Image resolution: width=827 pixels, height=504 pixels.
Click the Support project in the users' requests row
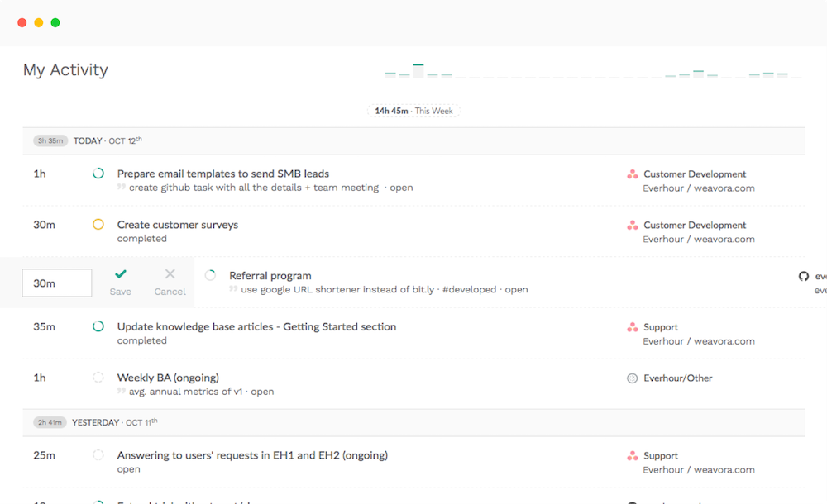tap(660, 456)
